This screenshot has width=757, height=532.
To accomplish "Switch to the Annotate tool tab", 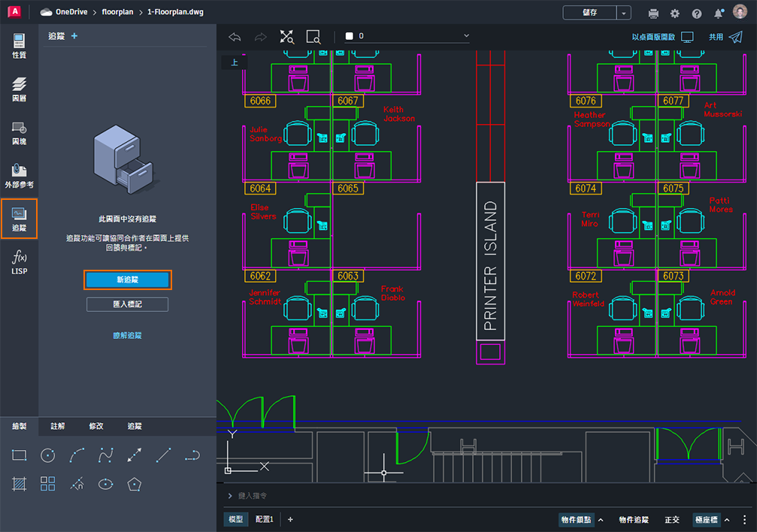I will [57, 426].
